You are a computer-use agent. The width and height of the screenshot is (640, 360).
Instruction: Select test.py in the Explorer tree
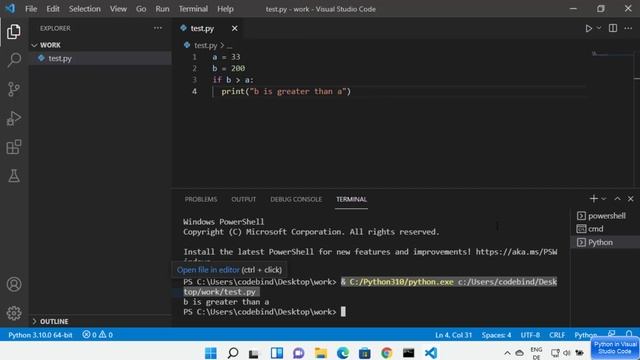pos(100,58)
